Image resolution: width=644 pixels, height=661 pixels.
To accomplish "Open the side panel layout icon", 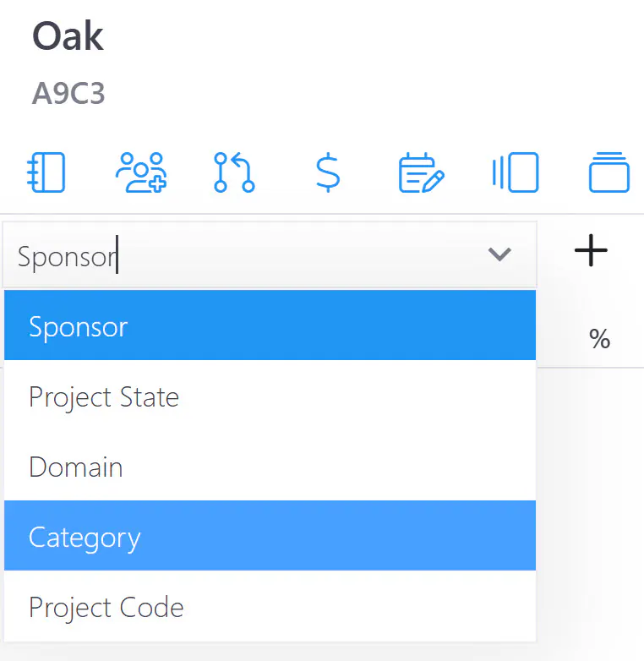I will tap(515, 172).
